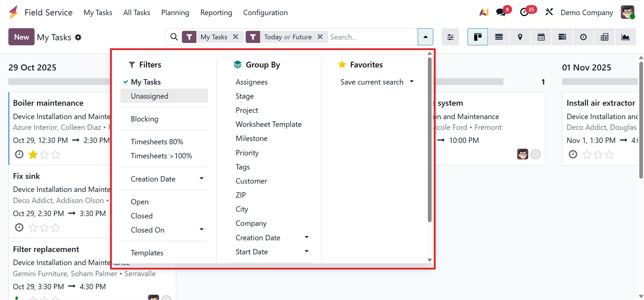Open the calendar view
This screenshot has width=644, height=300.
(541, 37)
